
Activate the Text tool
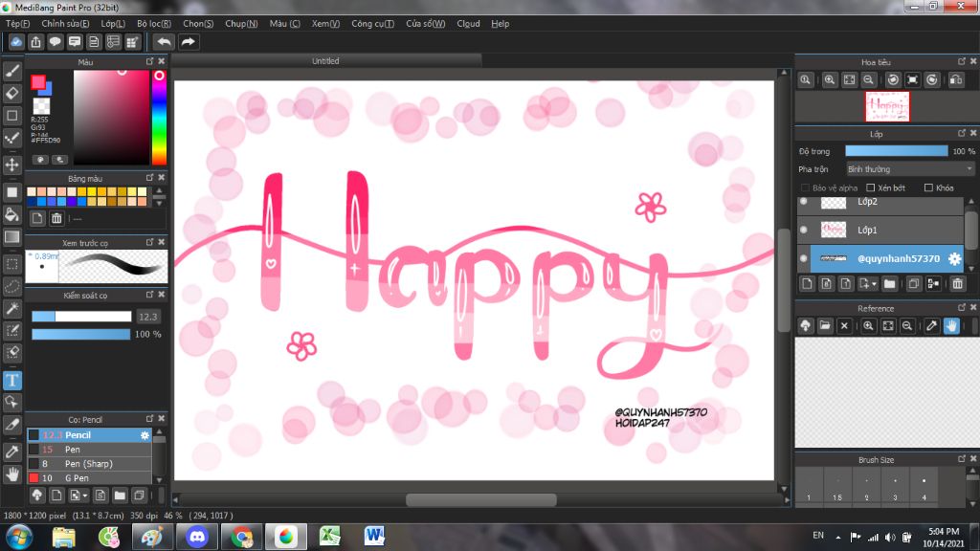[11, 380]
